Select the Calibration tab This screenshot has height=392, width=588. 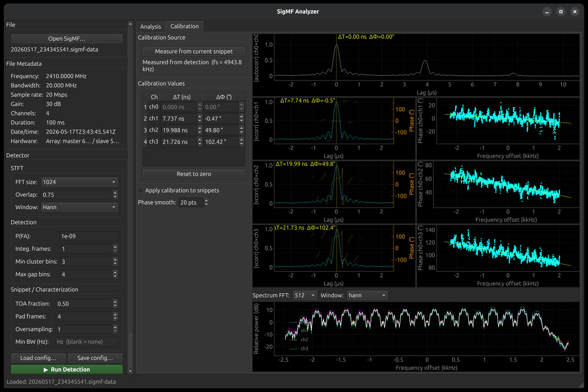point(185,26)
